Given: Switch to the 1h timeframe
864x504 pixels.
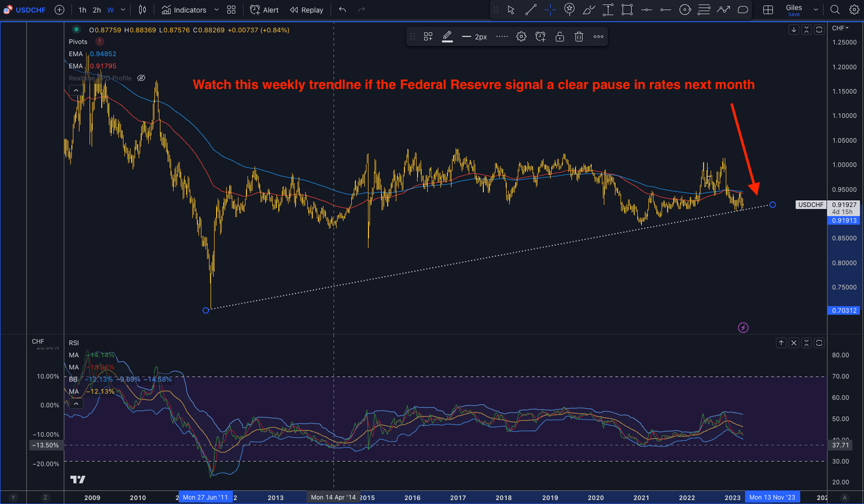Looking at the screenshot, I should [x=82, y=10].
